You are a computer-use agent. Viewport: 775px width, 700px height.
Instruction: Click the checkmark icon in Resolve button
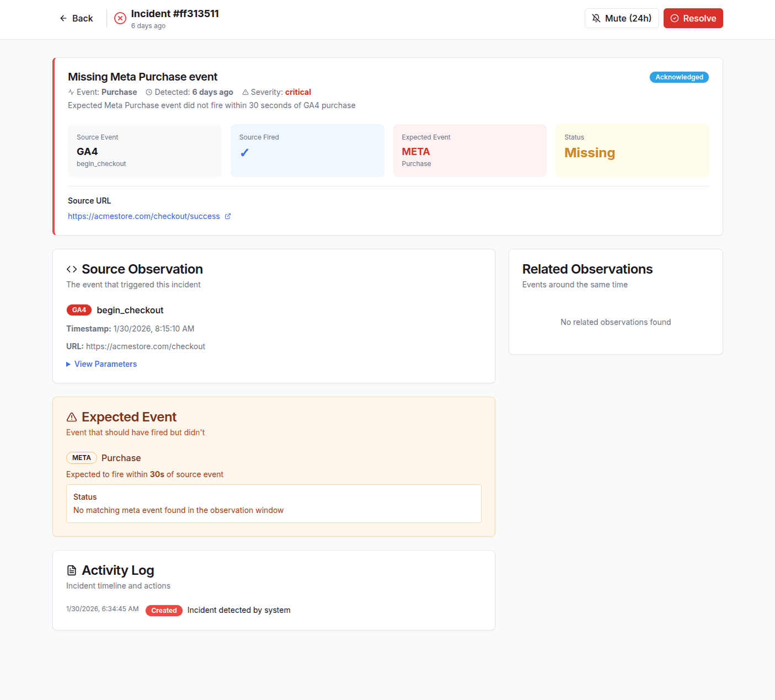[x=674, y=18]
